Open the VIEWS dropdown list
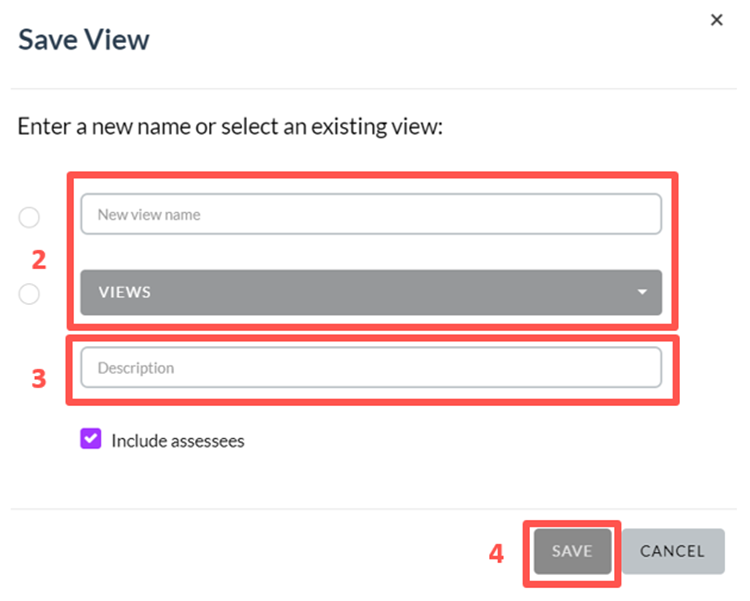The height and width of the screenshot is (601, 750). tap(371, 292)
